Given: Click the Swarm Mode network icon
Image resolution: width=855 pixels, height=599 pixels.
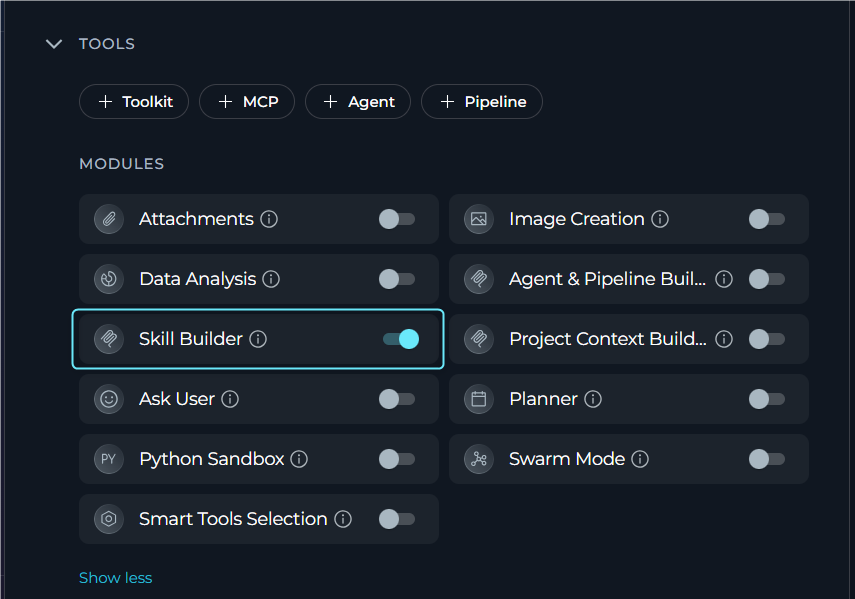Looking at the screenshot, I should pyautogui.click(x=479, y=459).
